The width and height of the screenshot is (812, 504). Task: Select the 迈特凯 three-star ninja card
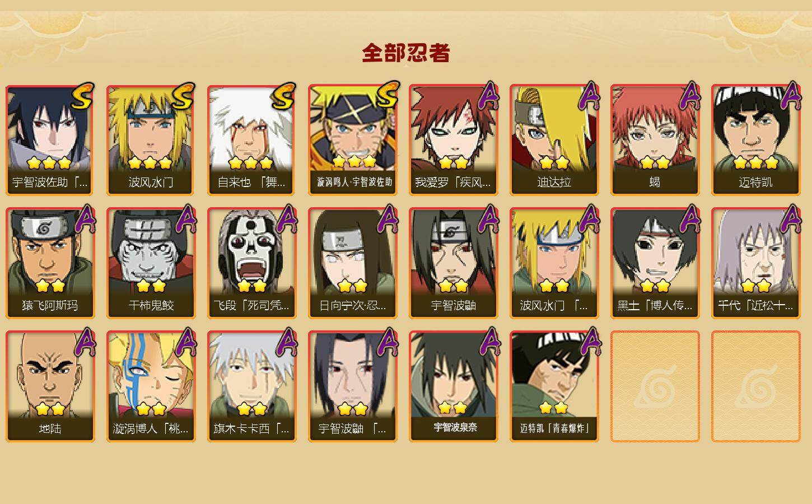coord(755,140)
